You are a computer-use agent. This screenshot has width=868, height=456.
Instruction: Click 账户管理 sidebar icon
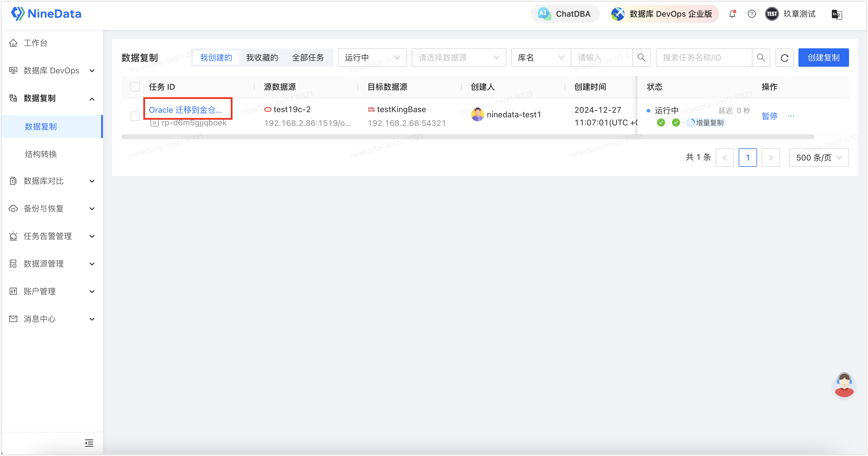13,292
